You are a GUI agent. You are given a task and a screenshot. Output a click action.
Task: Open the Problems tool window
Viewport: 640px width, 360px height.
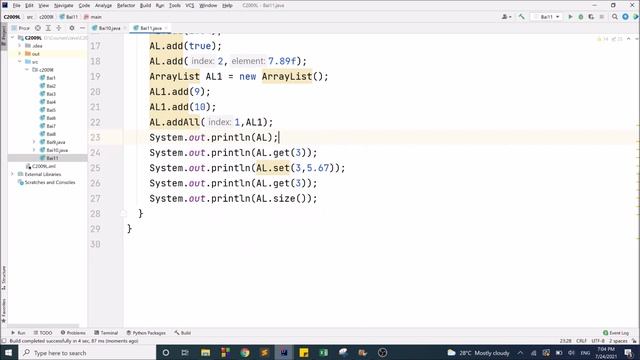tap(73, 333)
